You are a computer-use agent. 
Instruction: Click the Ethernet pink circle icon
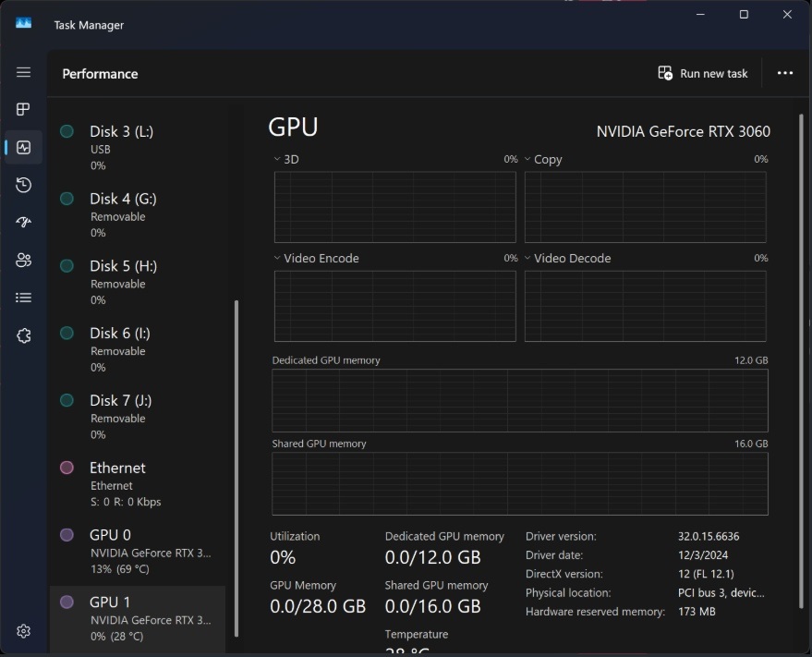click(67, 468)
